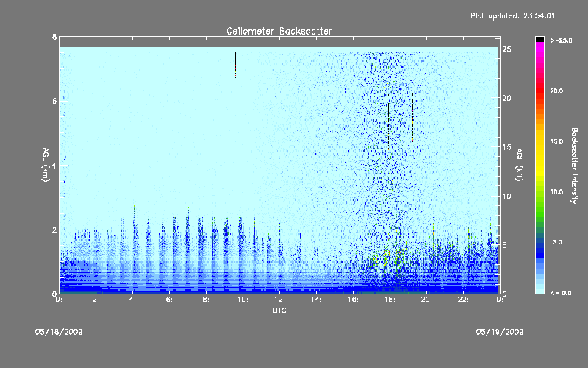Click the UTC x-axis label
588x368 pixels.
[x=279, y=311]
